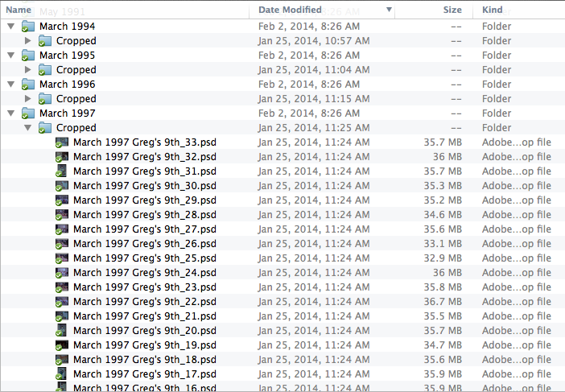Image resolution: width=565 pixels, height=392 pixels.
Task: Toggle sort order arrow in Date Modified header
Action: (390, 10)
